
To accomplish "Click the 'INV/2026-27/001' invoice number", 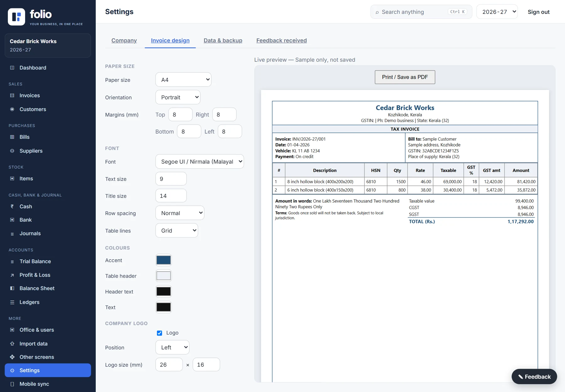I will tap(309, 139).
